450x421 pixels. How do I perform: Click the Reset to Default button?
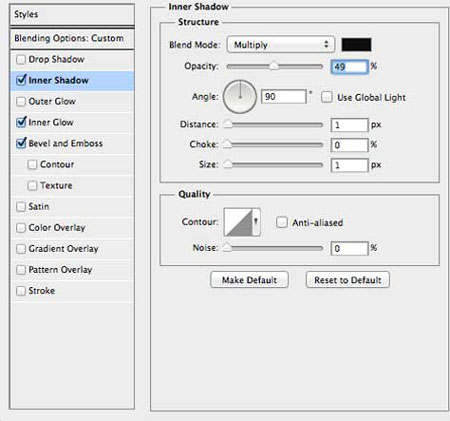pyautogui.click(x=348, y=280)
